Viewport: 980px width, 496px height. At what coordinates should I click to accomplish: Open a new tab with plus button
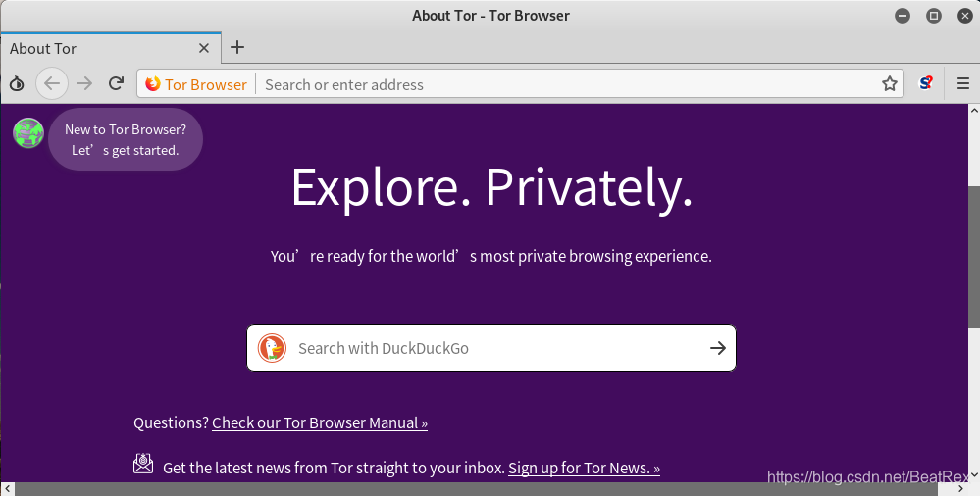tap(236, 47)
